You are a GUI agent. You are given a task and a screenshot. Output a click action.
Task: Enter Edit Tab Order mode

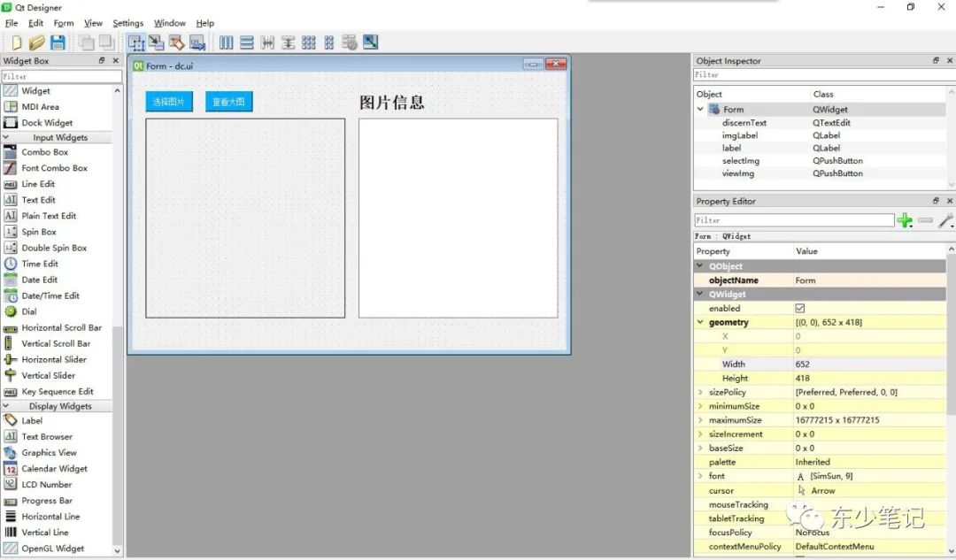tap(197, 42)
